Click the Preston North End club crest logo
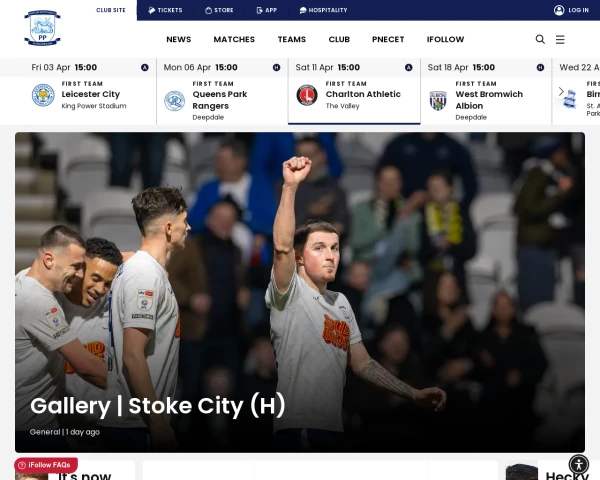 42,28
